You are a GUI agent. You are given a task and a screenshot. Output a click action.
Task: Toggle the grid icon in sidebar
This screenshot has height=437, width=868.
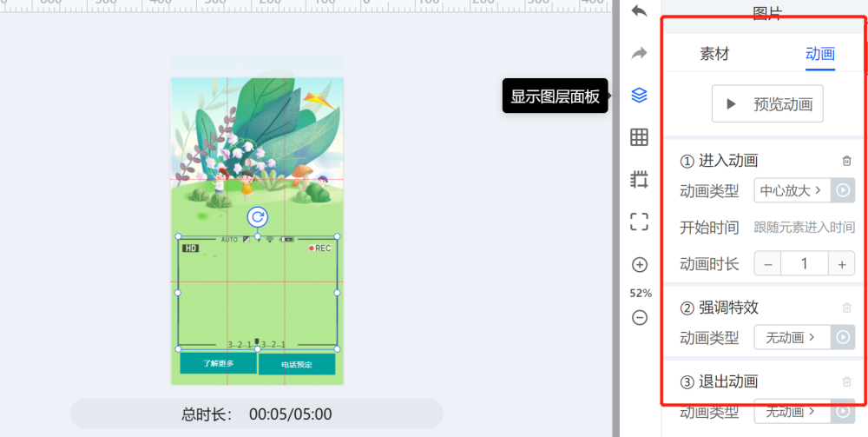(640, 136)
